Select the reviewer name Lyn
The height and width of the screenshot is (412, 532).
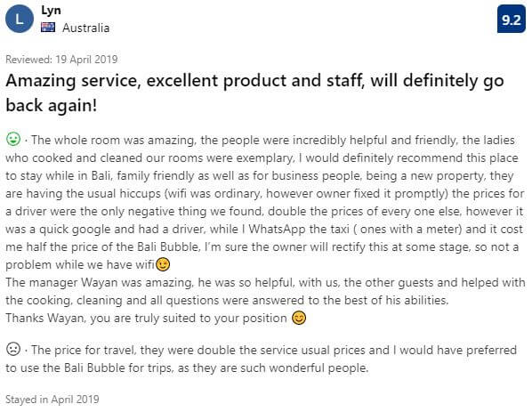pyautogui.click(x=52, y=11)
